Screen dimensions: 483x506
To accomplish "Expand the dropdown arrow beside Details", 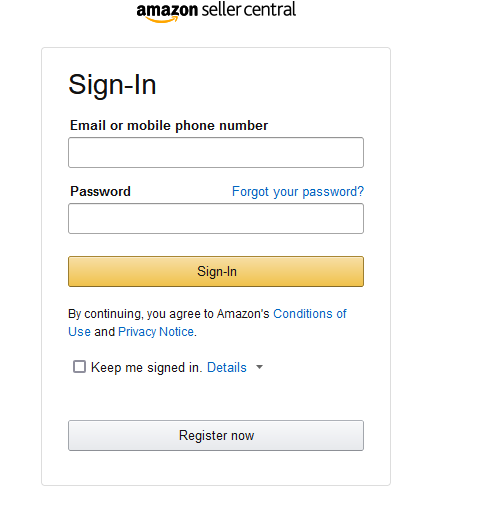I will (259, 367).
